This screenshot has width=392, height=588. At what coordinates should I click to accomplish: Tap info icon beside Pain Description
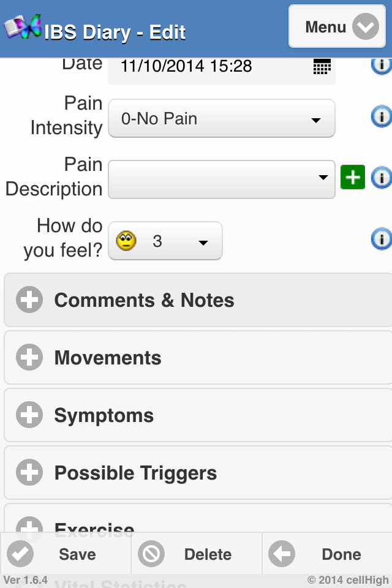pyautogui.click(x=381, y=178)
